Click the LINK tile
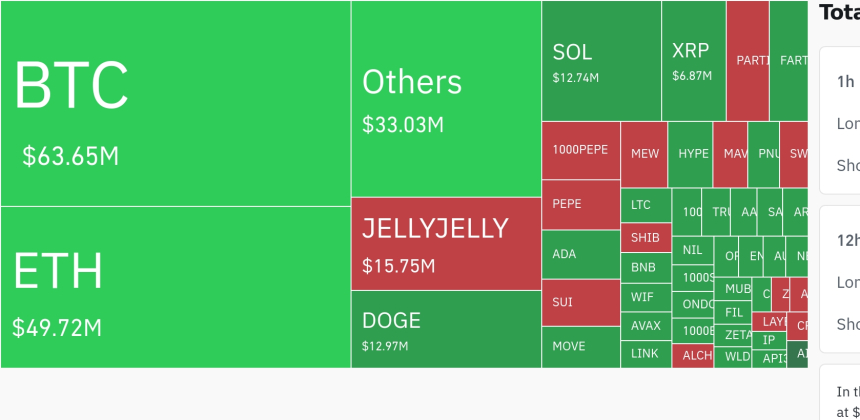The image size is (860, 420). (645, 354)
